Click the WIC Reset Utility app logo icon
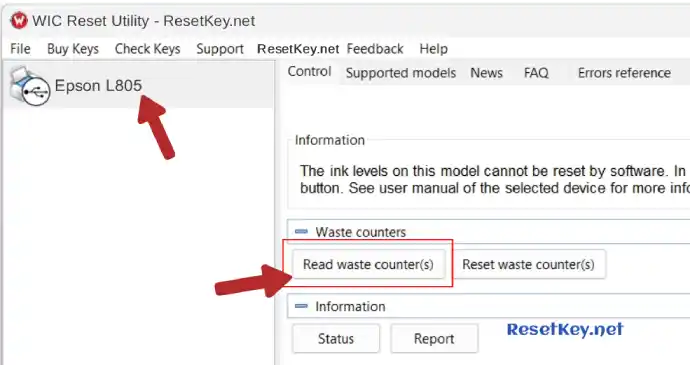 click(18, 20)
